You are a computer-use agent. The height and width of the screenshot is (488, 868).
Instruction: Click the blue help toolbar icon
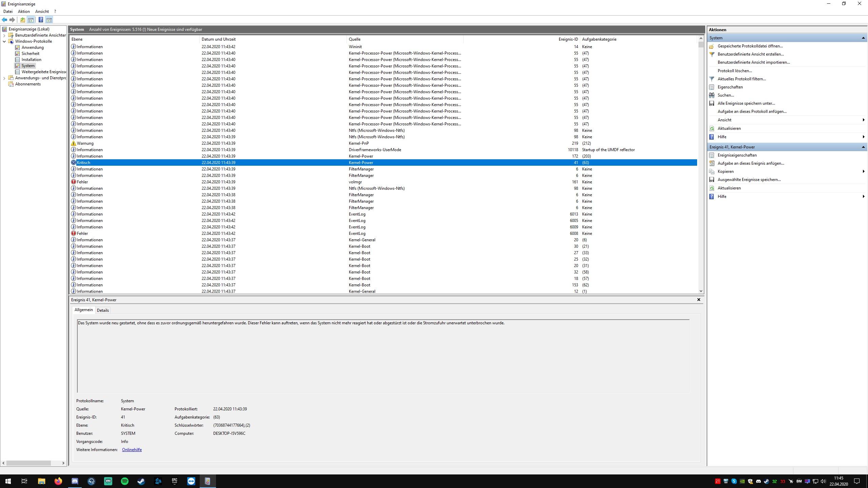(x=41, y=20)
